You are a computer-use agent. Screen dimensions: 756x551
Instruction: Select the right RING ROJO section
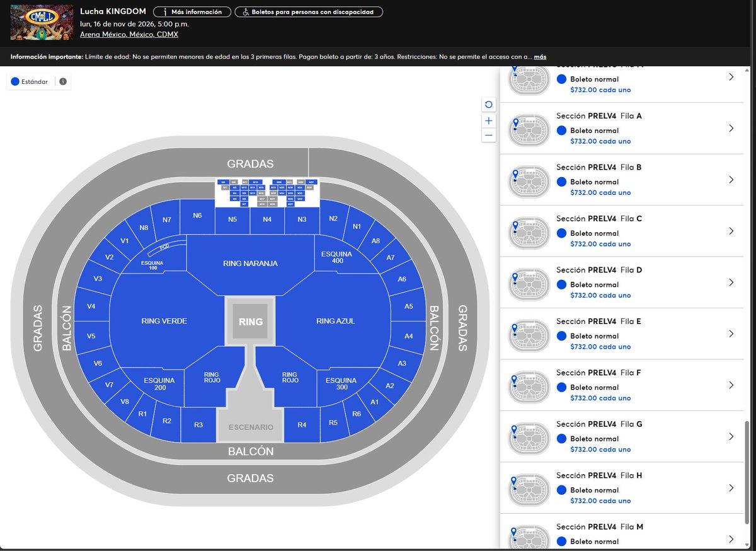point(289,377)
